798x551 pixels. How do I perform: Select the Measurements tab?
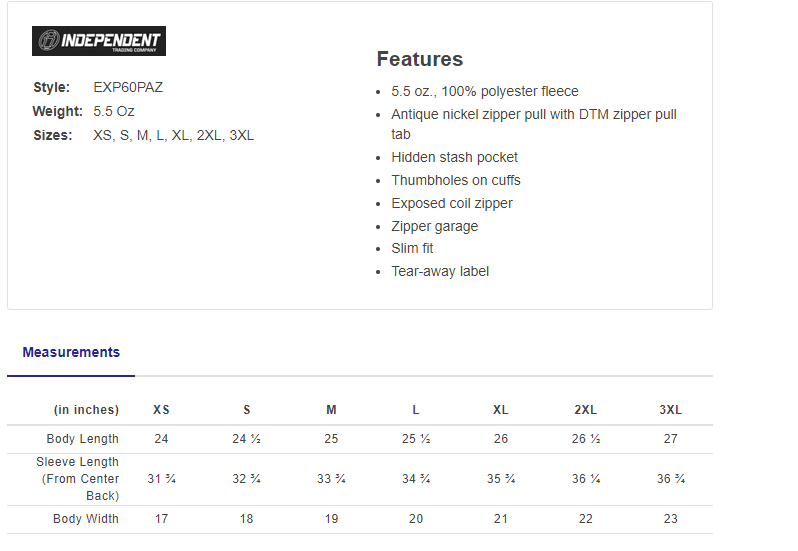tap(71, 352)
